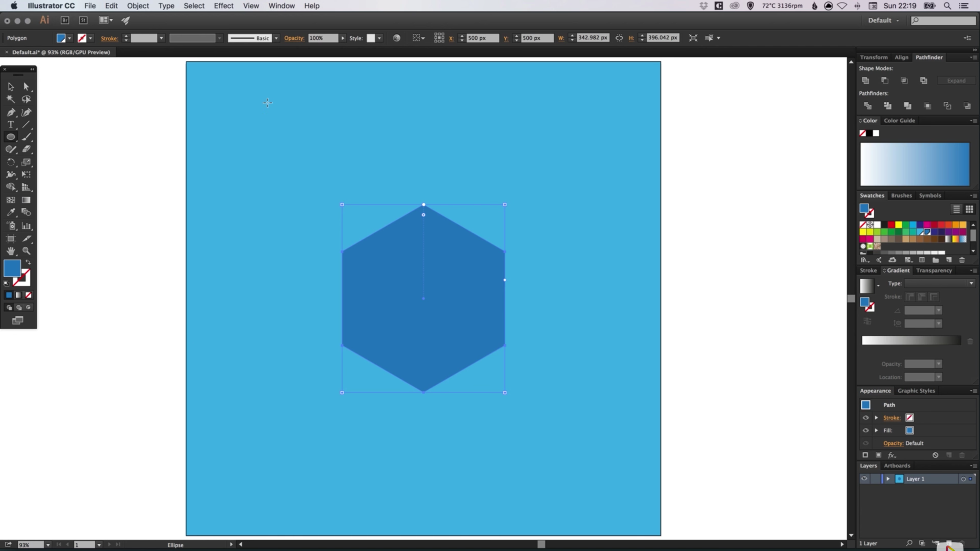
Task: Open the Effect menu
Action: [x=223, y=6]
